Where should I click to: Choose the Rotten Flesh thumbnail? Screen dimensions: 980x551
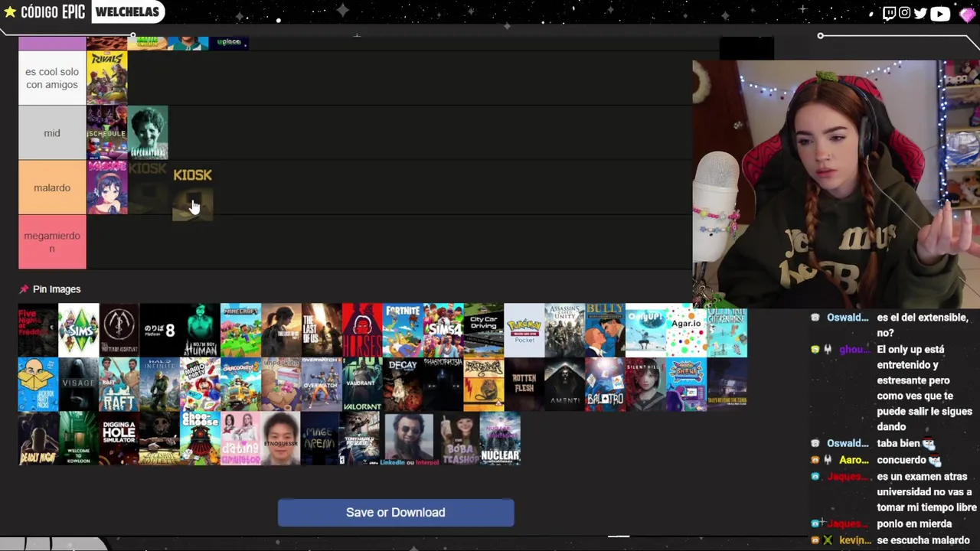point(524,385)
